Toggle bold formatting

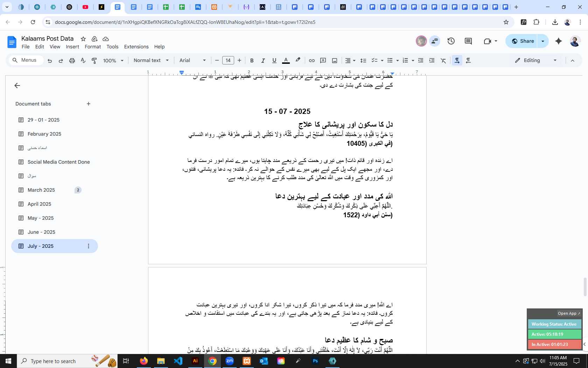252,61
